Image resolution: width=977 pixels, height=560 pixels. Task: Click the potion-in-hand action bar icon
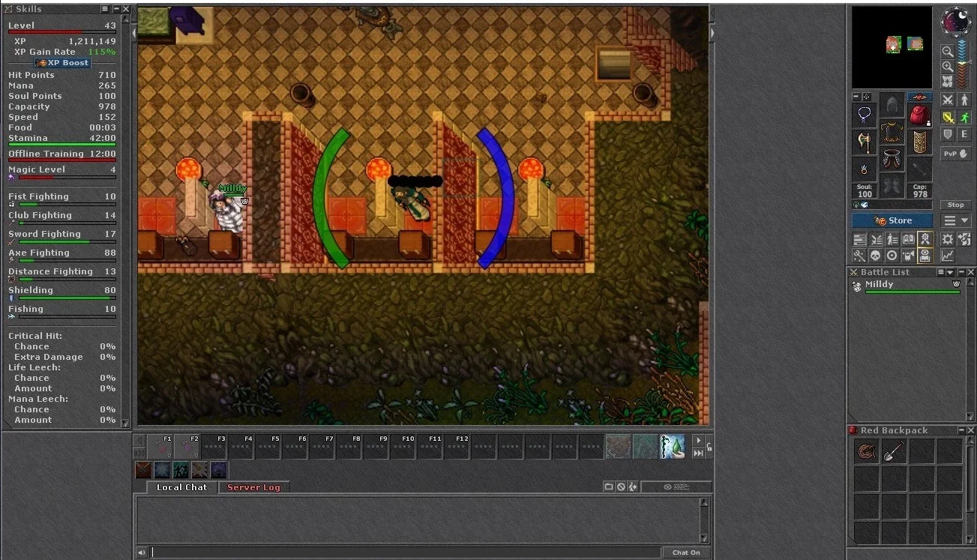673,447
